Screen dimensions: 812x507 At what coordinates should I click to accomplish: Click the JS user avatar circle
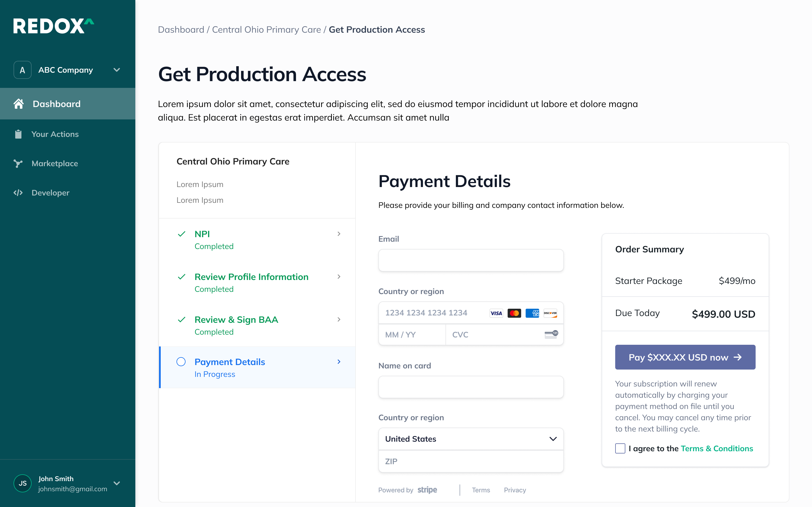23,483
